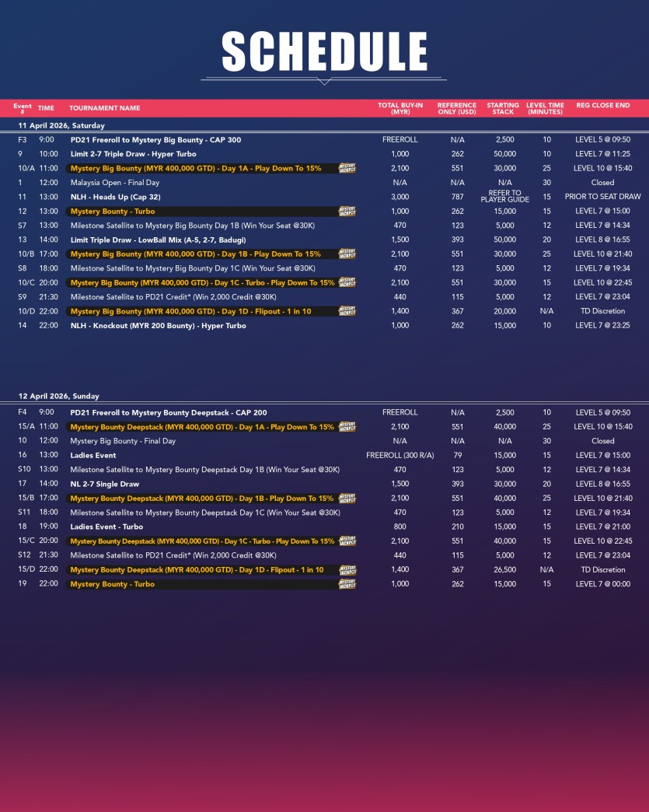Click the down chevron below the SCHEDULE title
The height and width of the screenshot is (812, 649).
pyautogui.click(x=324, y=82)
